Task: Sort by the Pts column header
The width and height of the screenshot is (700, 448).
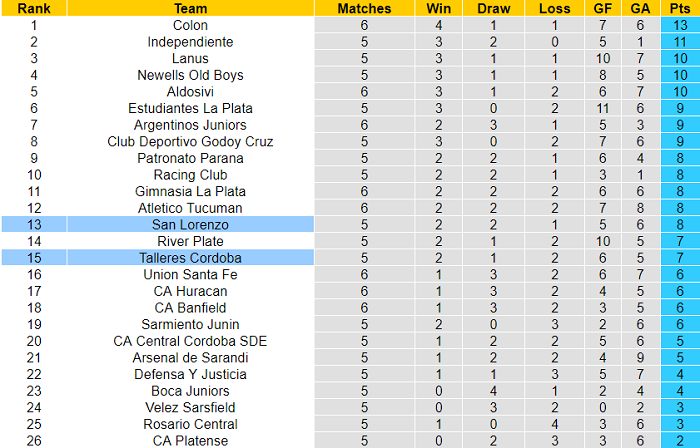Action: coord(679,8)
